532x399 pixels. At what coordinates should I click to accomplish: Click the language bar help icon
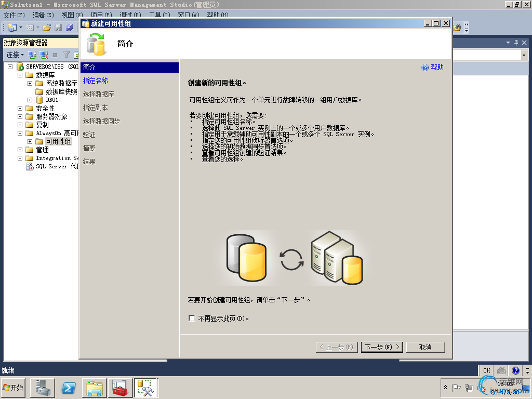click(516, 370)
